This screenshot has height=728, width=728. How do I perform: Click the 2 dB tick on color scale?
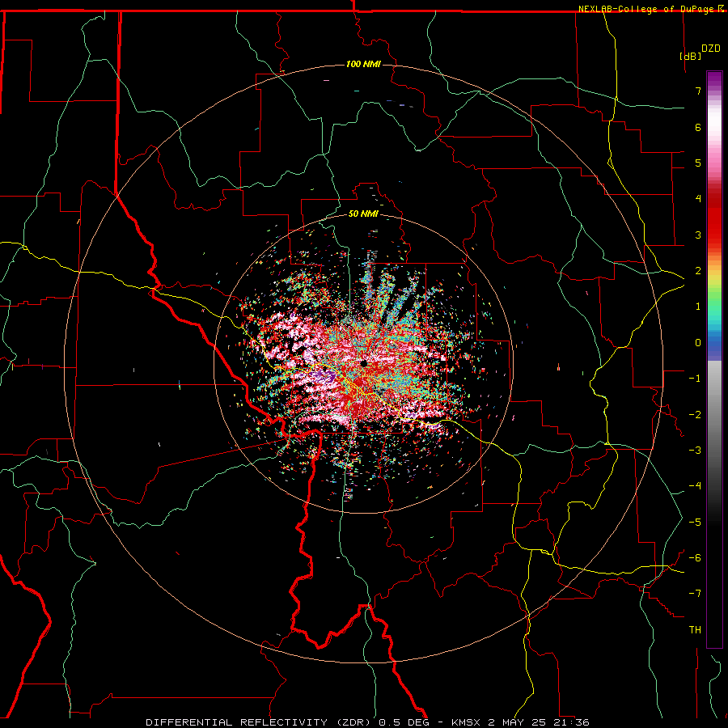point(698,271)
